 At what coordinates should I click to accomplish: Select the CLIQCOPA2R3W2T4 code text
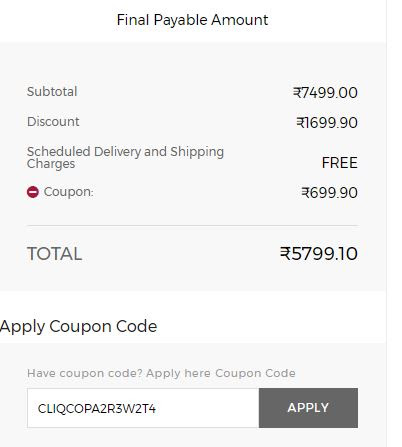click(x=97, y=409)
